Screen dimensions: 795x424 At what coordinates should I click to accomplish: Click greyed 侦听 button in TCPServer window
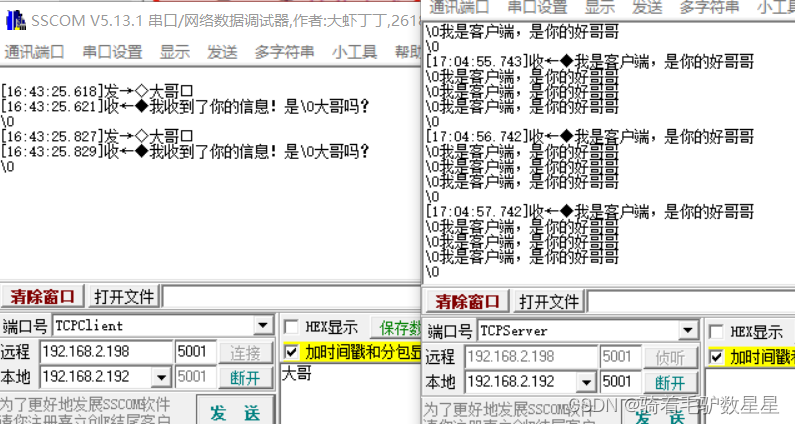click(x=670, y=358)
